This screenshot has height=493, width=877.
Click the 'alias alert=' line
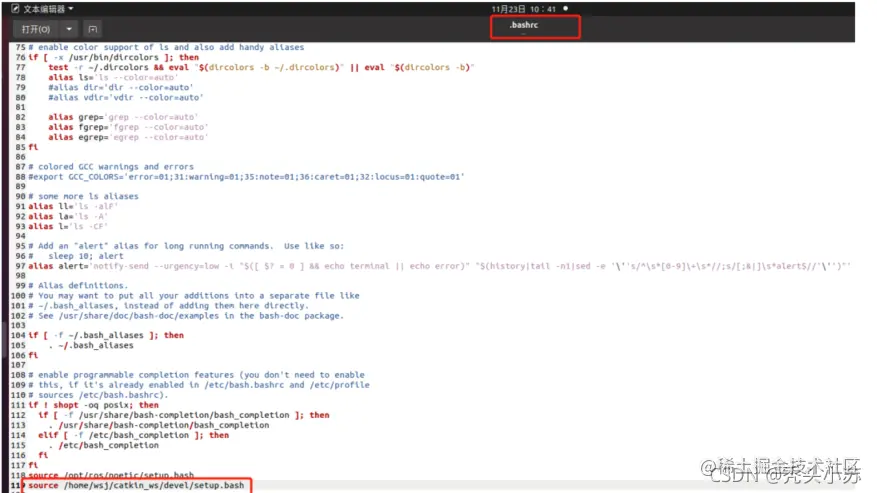point(440,266)
